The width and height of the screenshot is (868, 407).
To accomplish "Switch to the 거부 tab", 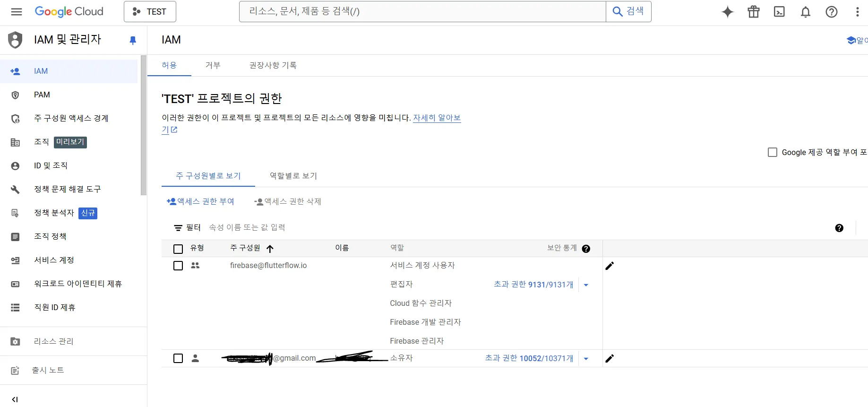I will pyautogui.click(x=213, y=65).
